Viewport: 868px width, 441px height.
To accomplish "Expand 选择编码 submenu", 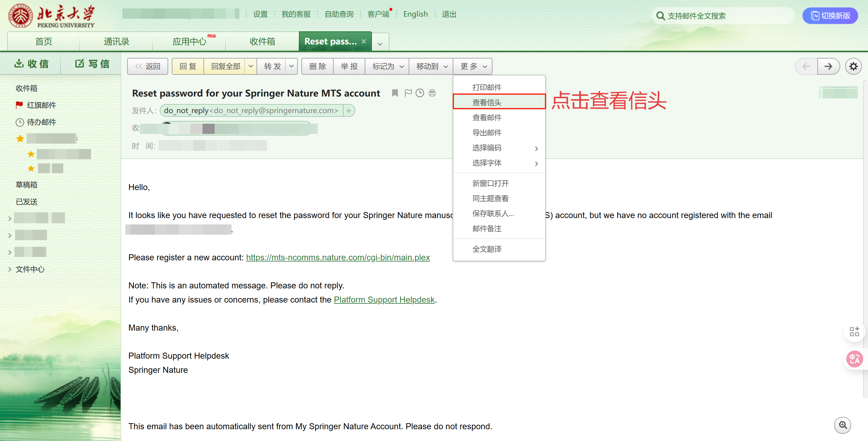I will [x=499, y=148].
